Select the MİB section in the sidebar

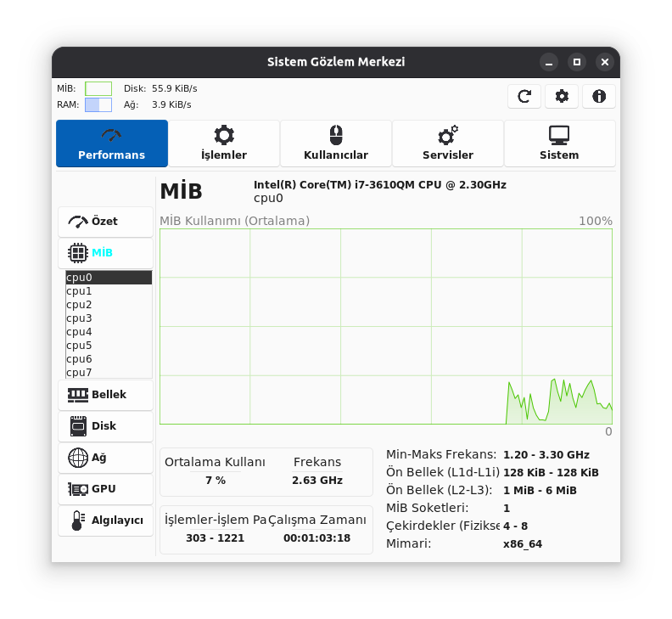(105, 253)
